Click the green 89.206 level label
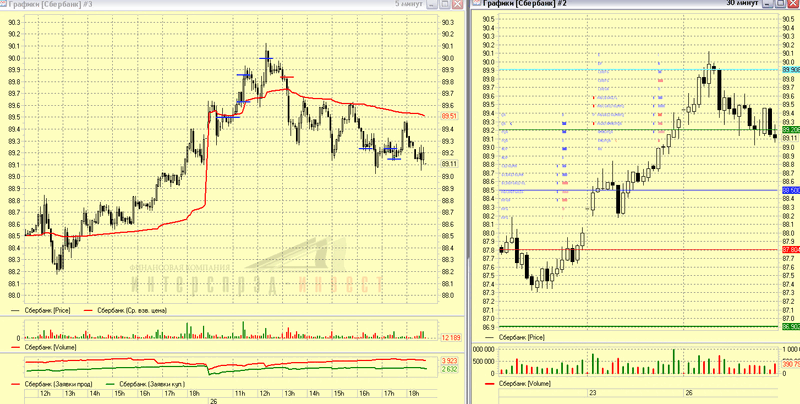This screenshot has height=404, width=800. pos(791,130)
